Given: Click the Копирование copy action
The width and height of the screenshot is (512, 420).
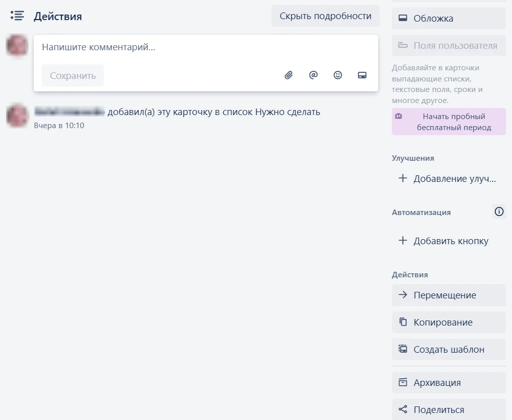Looking at the screenshot, I should click(449, 323).
